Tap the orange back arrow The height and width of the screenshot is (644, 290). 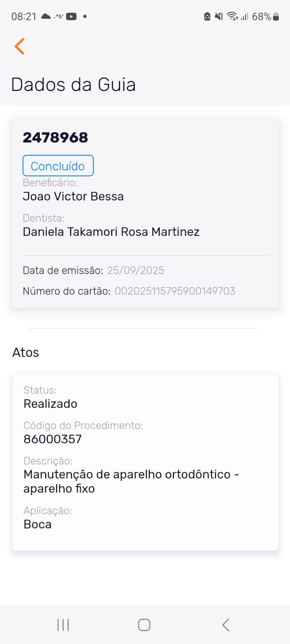(x=19, y=46)
